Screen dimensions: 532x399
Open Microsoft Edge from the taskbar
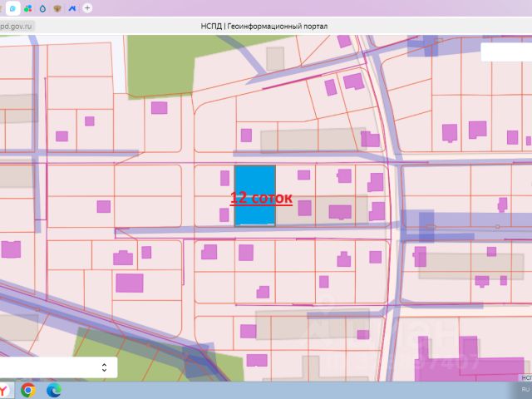[x=53, y=390]
